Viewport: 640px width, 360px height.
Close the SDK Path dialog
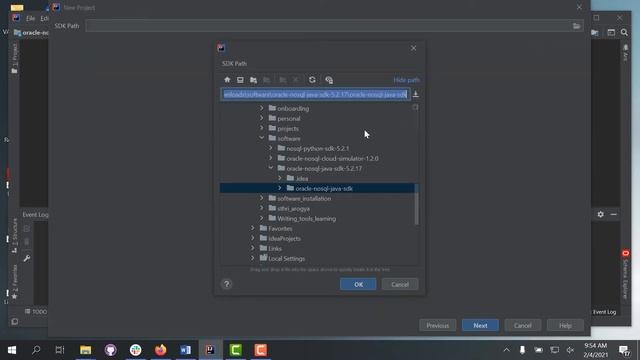pos(413,48)
